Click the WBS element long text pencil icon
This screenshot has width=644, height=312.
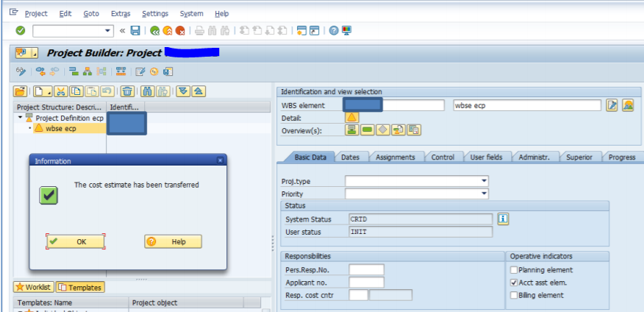(612, 105)
